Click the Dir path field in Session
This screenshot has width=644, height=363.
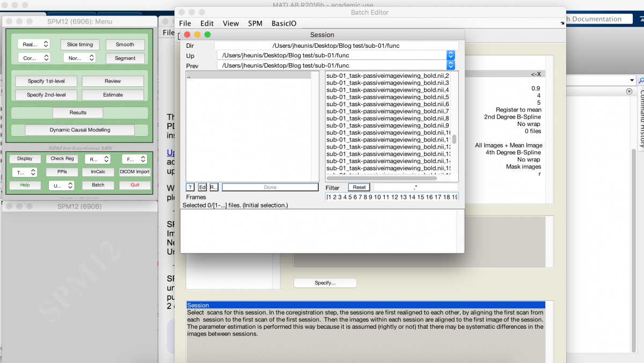click(x=336, y=46)
